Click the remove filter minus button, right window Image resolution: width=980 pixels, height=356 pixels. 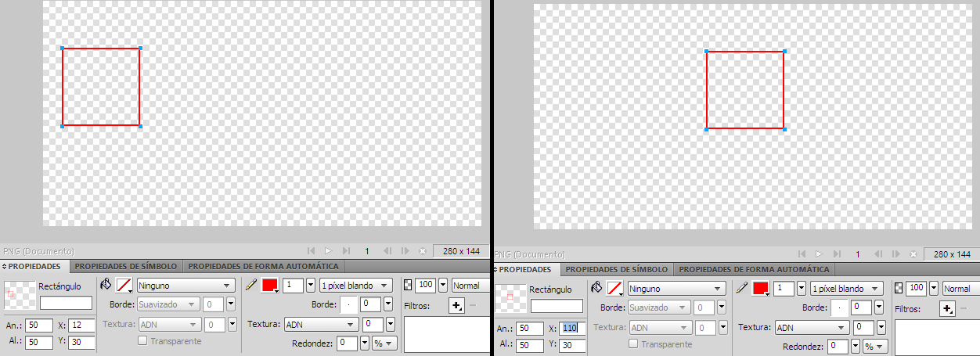(963, 309)
